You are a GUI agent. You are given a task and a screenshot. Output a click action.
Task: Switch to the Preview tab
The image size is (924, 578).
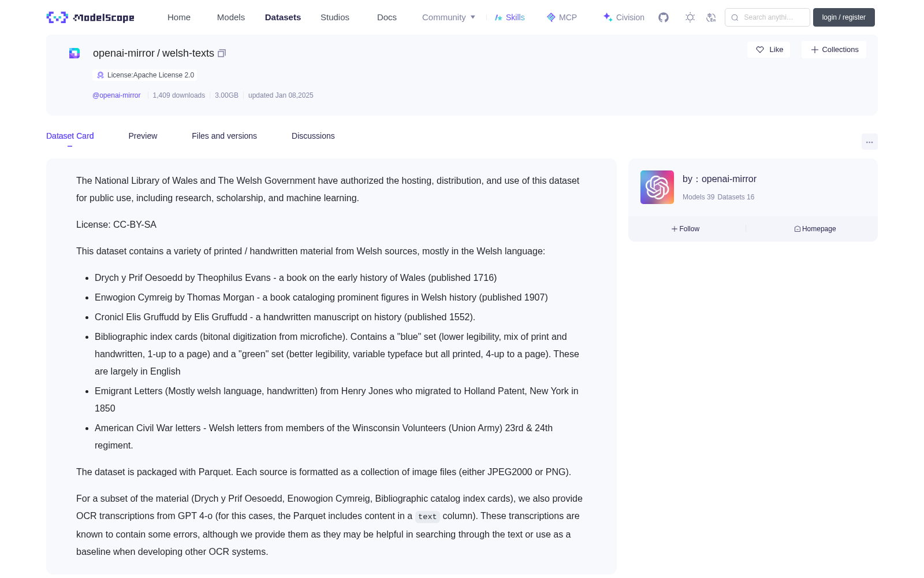143,136
